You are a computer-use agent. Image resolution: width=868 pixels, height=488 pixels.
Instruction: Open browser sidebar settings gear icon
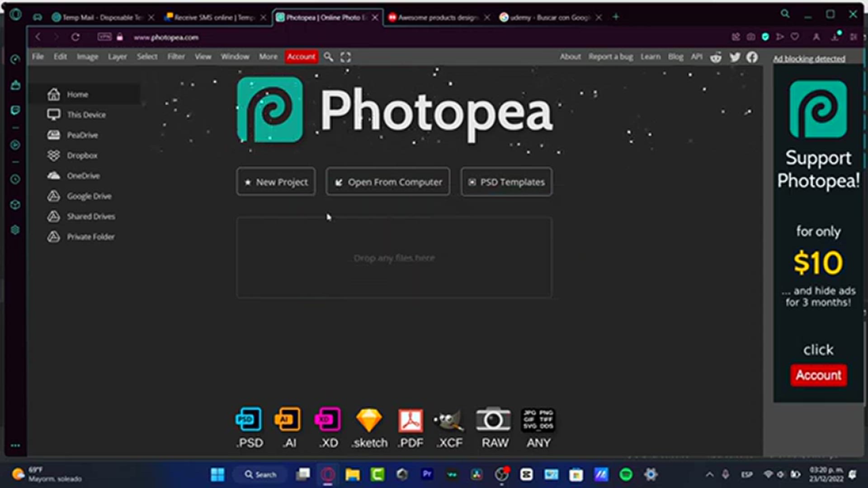click(x=15, y=230)
